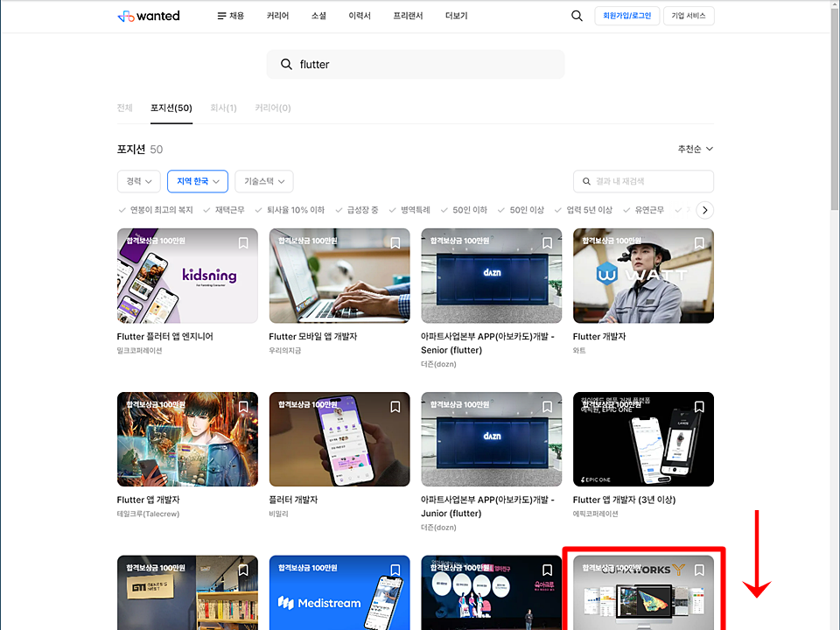Switch to the 회사(1) tab

tap(223, 108)
